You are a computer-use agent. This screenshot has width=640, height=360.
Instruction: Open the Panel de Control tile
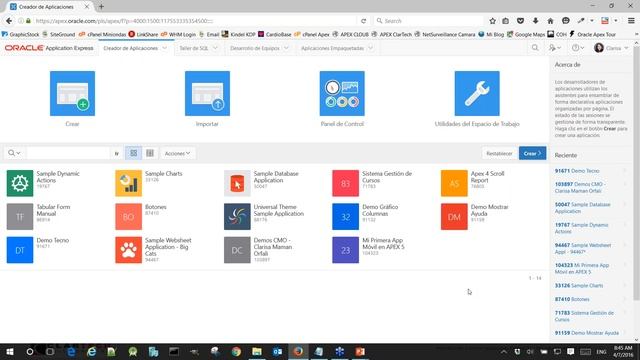point(342,93)
